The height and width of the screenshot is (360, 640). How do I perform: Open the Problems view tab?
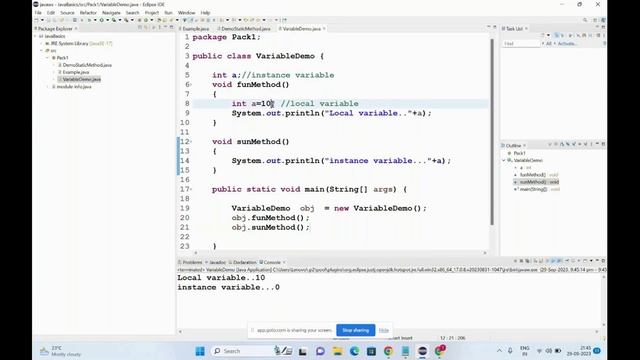[191, 262]
